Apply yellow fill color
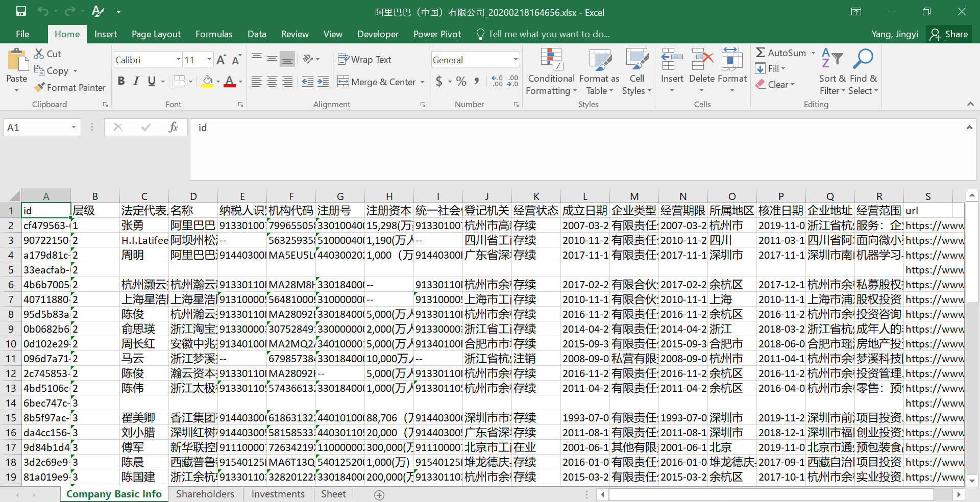The image size is (980, 502). 207,81
